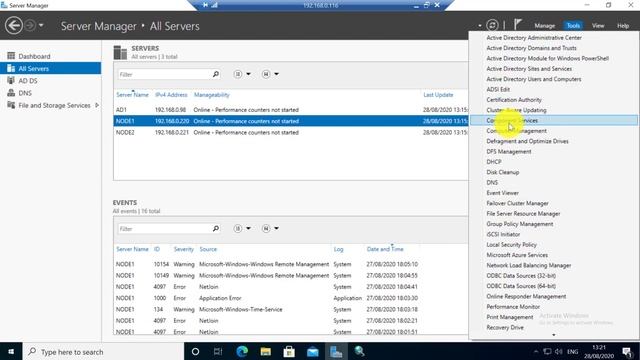The image size is (640, 360).
Task: Open Event Viewer from Tools menu
Action: [x=502, y=193]
